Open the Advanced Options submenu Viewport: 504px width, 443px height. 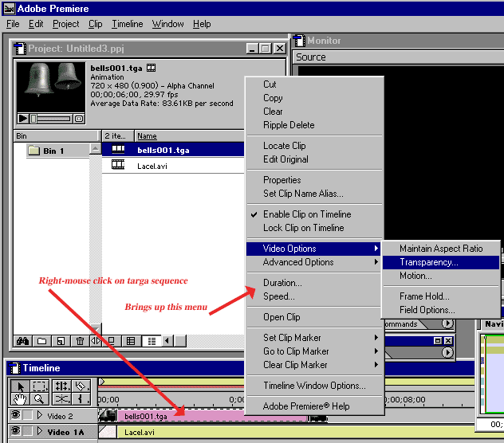click(313, 262)
